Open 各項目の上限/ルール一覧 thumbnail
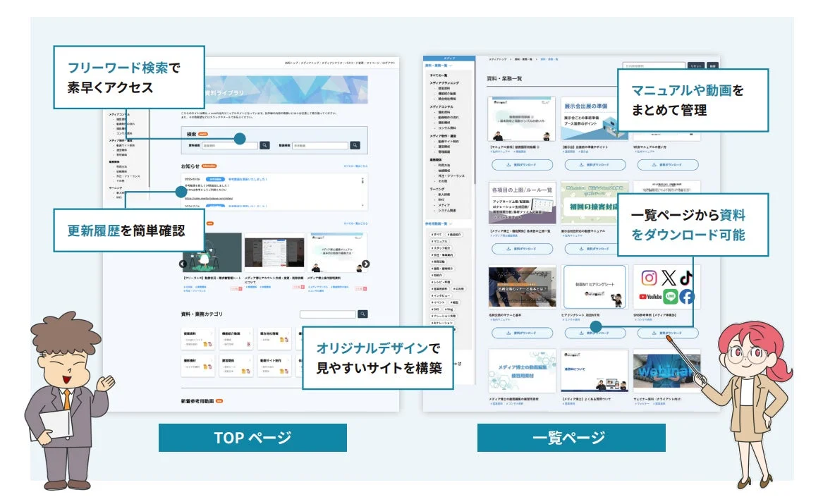823x504 pixels. pyautogui.click(x=522, y=203)
